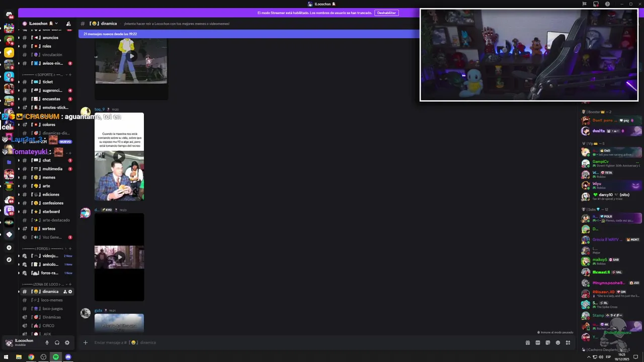Play the video posted by KYO user

coord(119,257)
